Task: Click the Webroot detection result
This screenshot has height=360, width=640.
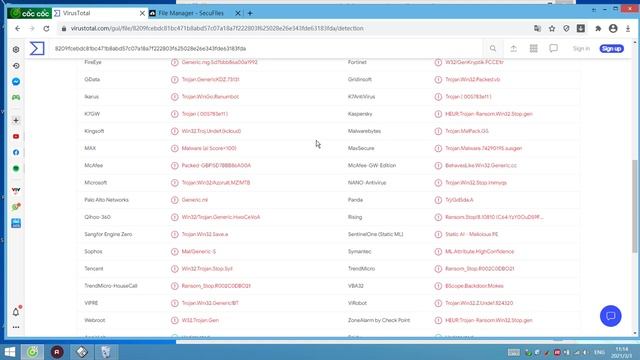Action: (200, 320)
